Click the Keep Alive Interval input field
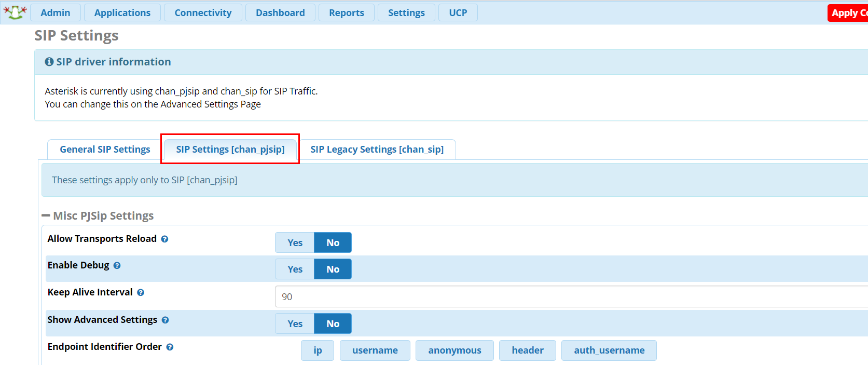 (x=571, y=296)
